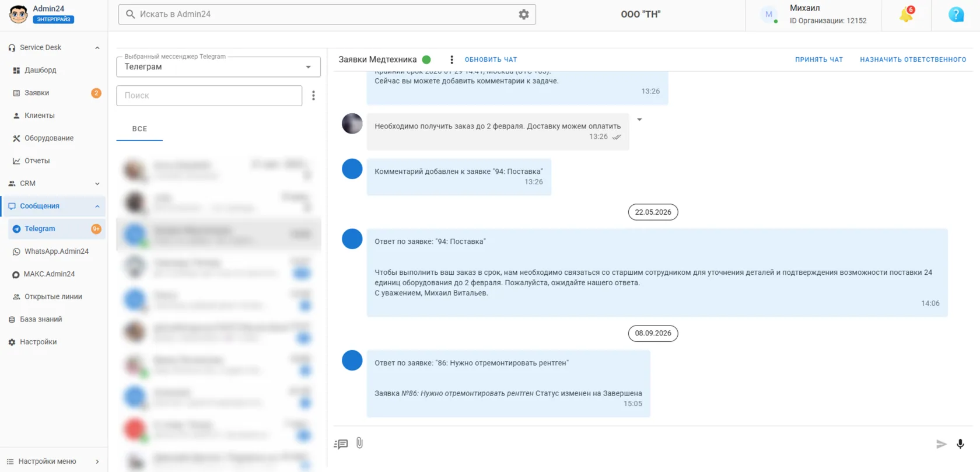Click the magnifier icon in search bar

click(131, 14)
